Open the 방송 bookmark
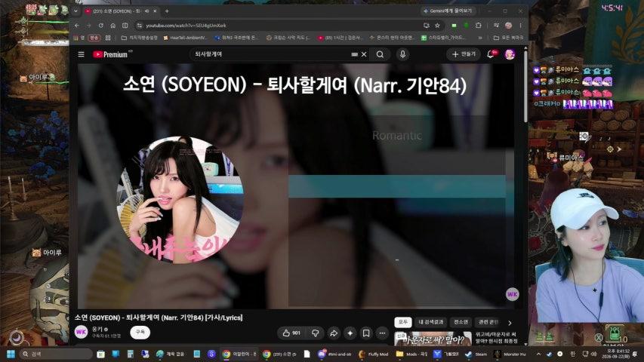This screenshot has height=362, width=644. click(x=94, y=38)
